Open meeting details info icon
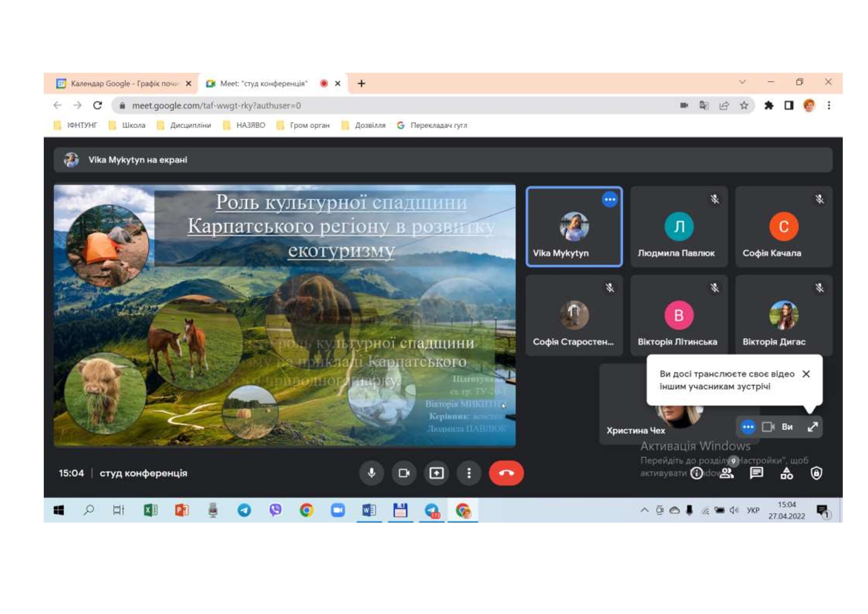Image resolution: width=868 pixels, height=614 pixels. point(696,473)
